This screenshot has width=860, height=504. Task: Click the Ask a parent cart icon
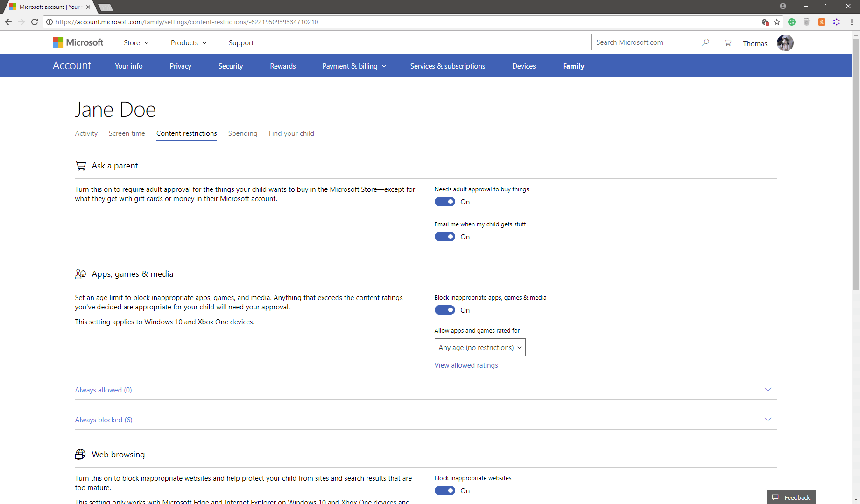[80, 166]
